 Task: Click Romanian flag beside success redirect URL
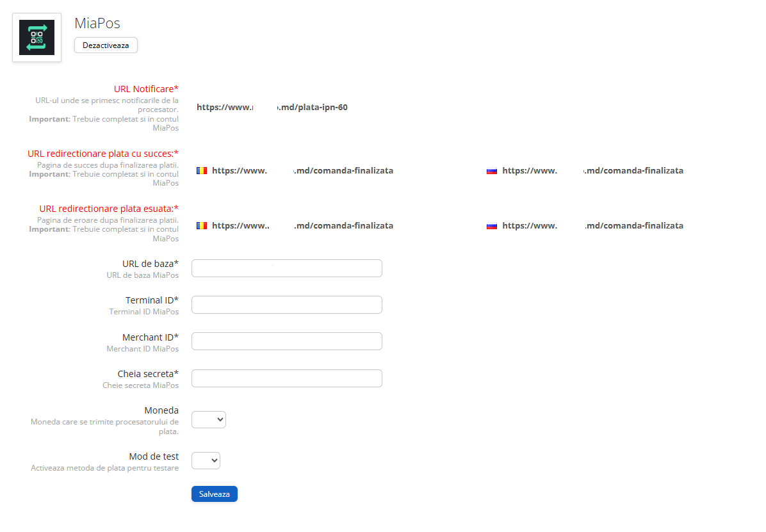click(202, 170)
